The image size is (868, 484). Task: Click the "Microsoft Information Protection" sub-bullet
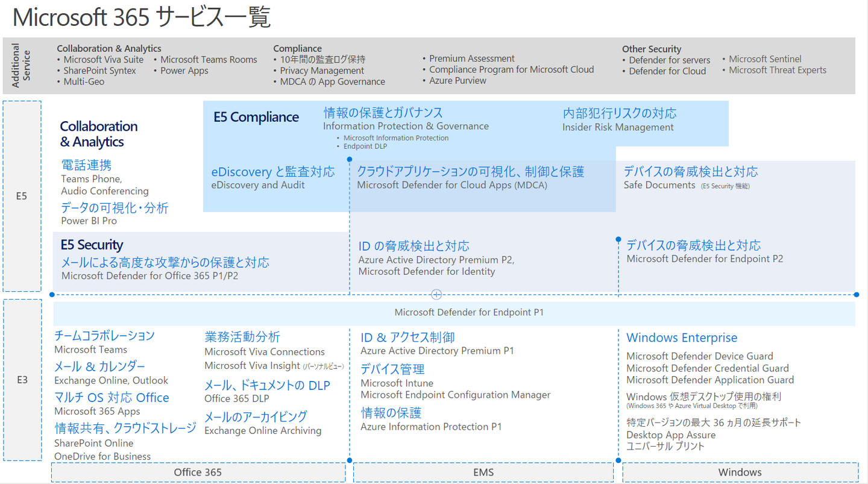pyautogui.click(x=396, y=138)
